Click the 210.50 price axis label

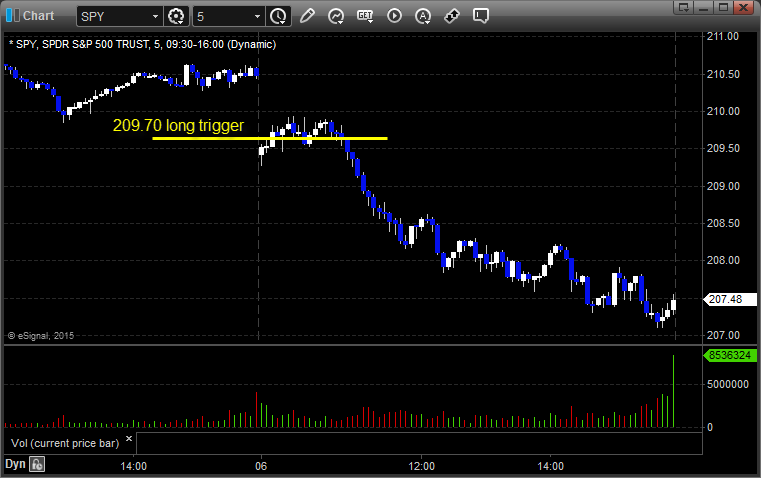pyautogui.click(x=723, y=74)
